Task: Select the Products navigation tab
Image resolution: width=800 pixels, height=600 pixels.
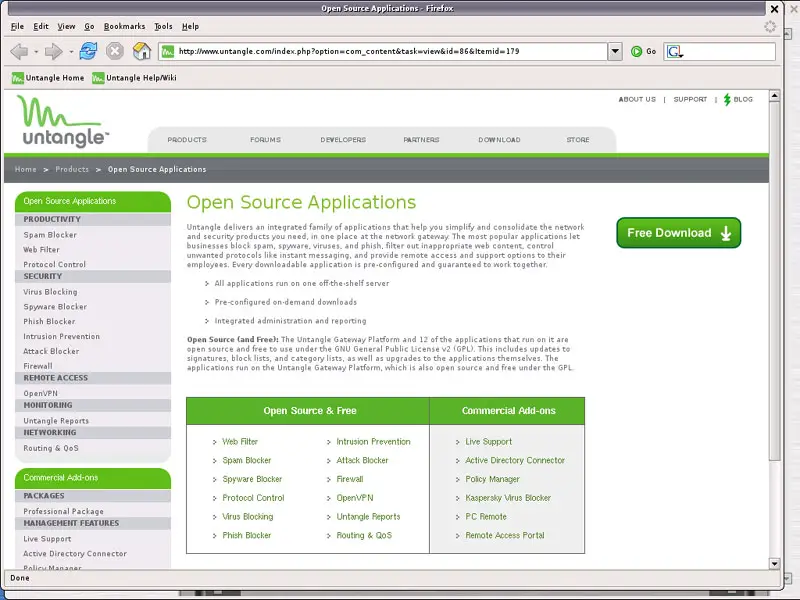Action: (187, 140)
